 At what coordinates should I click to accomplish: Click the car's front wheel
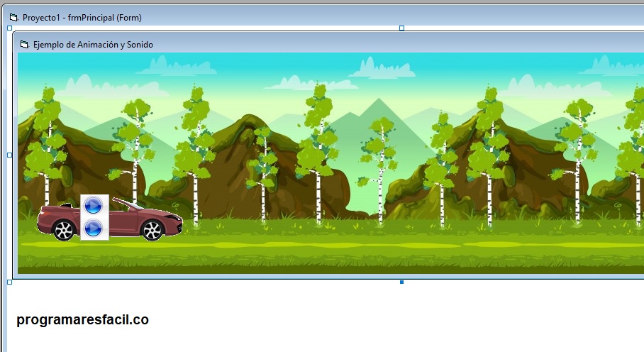click(x=152, y=230)
